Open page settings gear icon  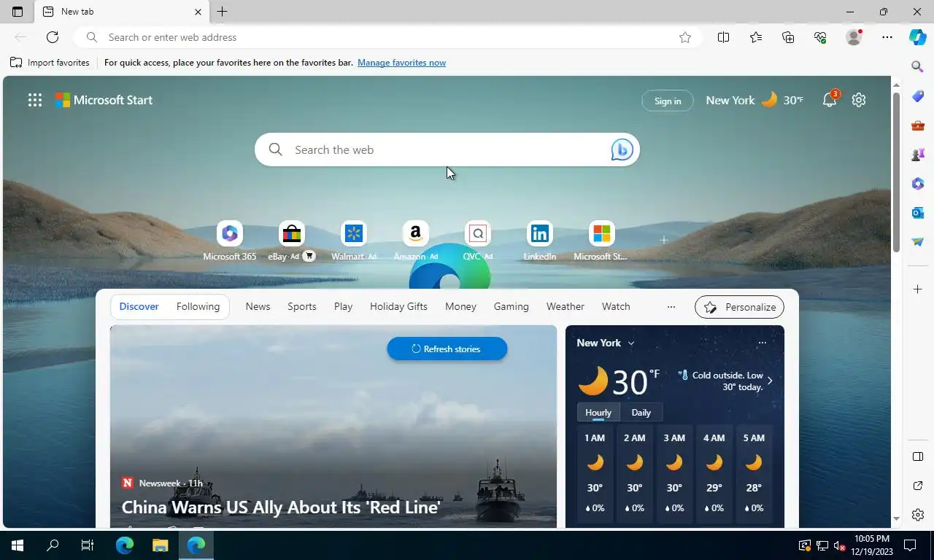pos(859,100)
